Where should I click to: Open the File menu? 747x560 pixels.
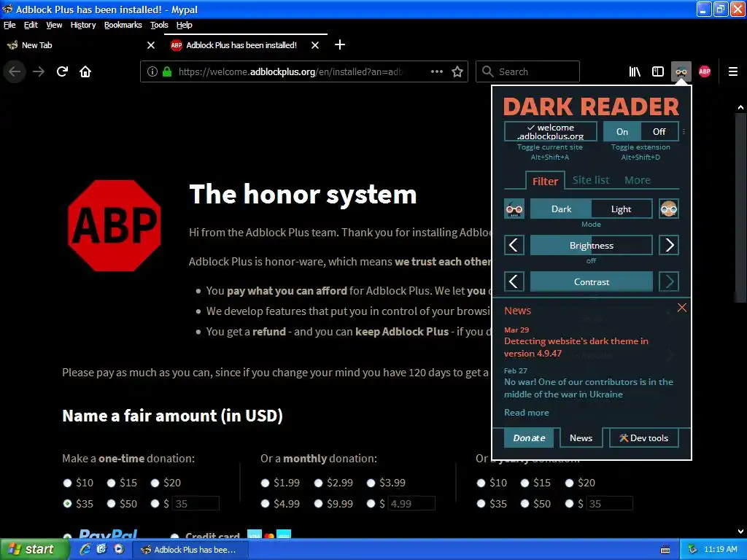[x=9, y=25]
